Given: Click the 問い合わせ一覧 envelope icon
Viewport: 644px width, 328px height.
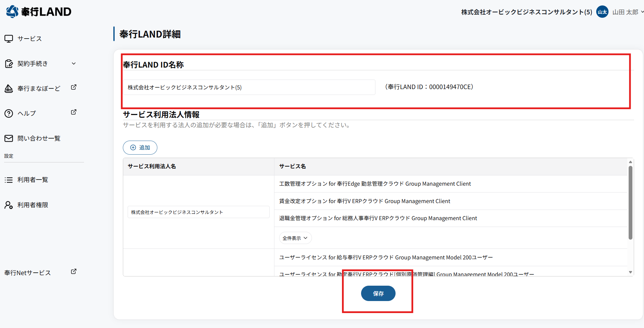Looking at the screenshot, I should point(9,138).
